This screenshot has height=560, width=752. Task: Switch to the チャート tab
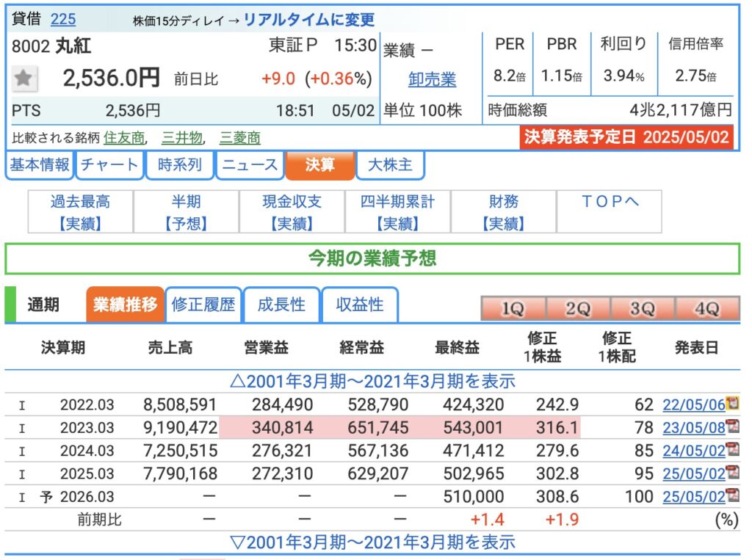pyautogui.click(x=110, y=165)
